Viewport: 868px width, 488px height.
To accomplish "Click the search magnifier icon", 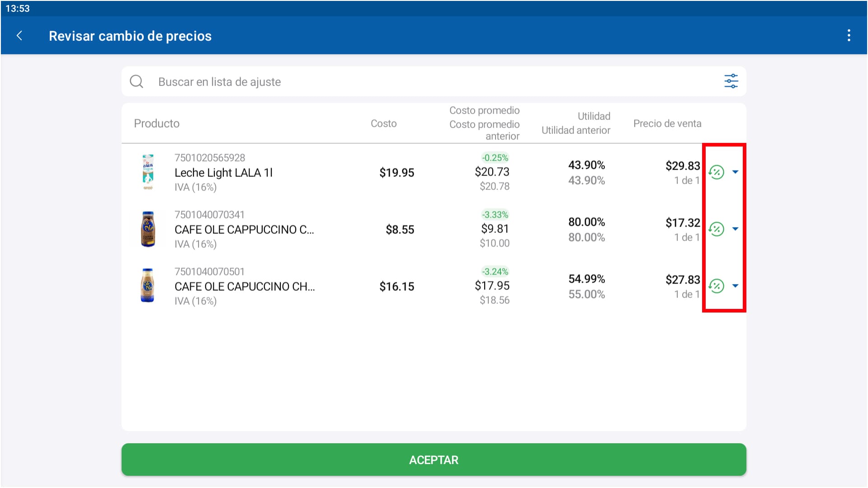I will (x=137, y=82).
